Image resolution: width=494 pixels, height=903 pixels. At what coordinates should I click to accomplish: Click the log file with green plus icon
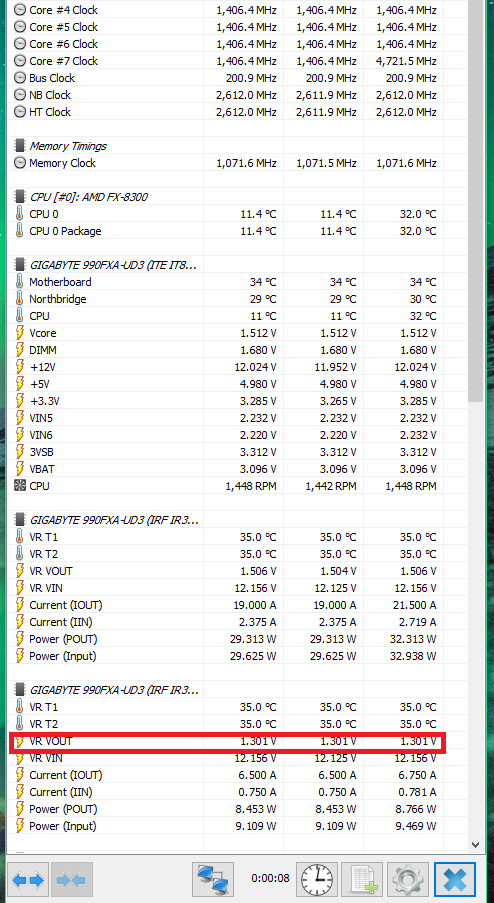point(362,881)
